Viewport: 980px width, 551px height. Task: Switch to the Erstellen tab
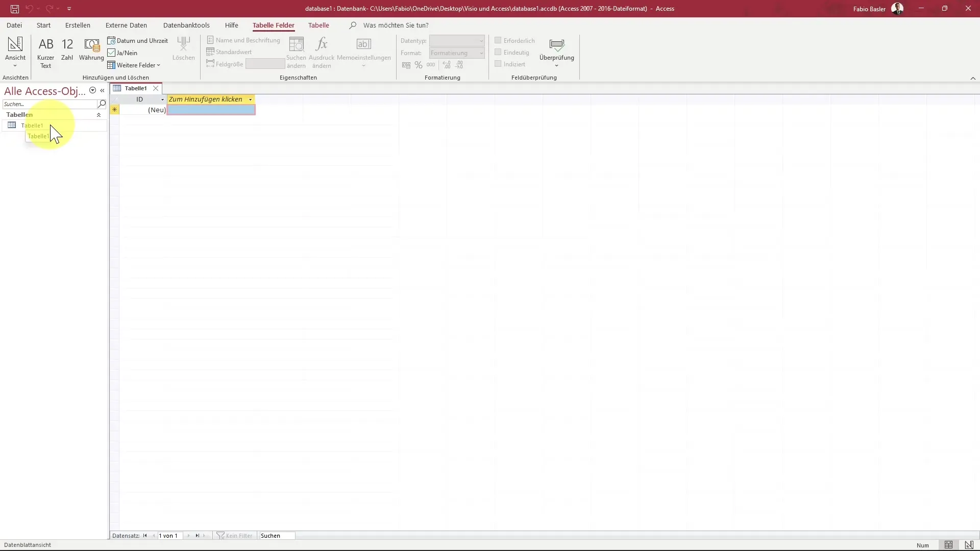(78, 25)
